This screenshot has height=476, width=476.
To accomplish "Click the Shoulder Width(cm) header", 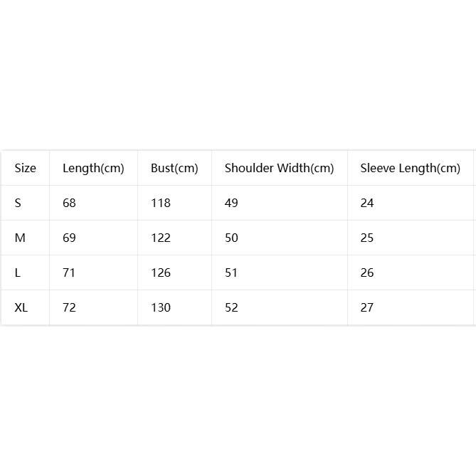I will [280, 169].
